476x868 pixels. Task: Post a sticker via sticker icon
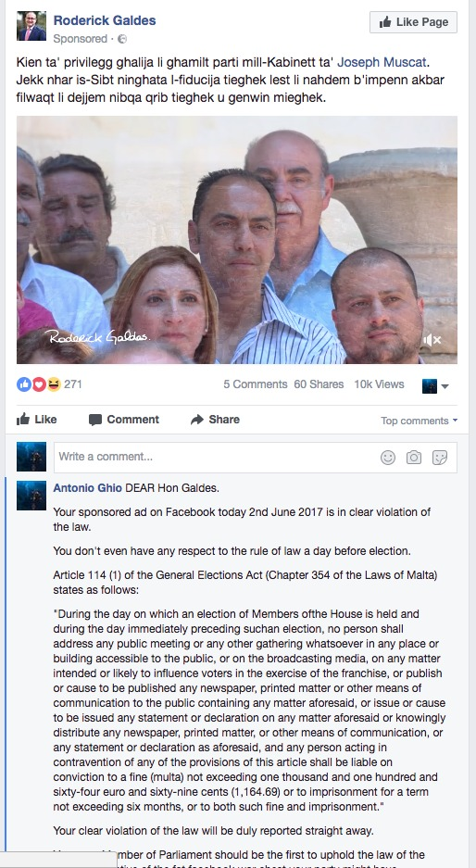[440, 458]
